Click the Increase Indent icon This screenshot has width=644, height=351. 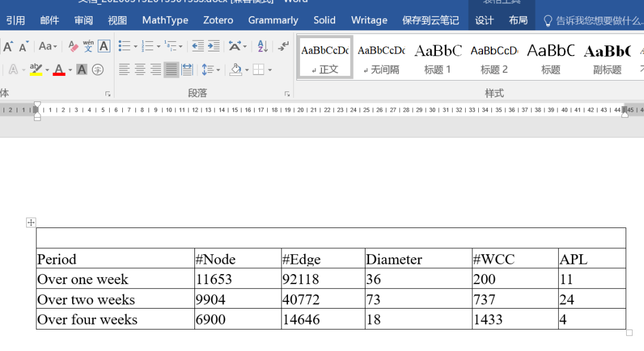click(x=213, y=46)
